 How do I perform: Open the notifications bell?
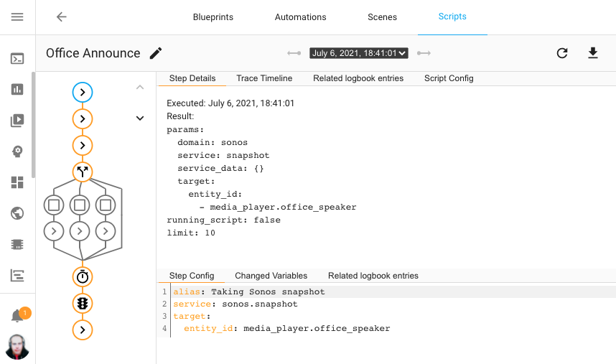pyautogui.click(x=17, y=316)
